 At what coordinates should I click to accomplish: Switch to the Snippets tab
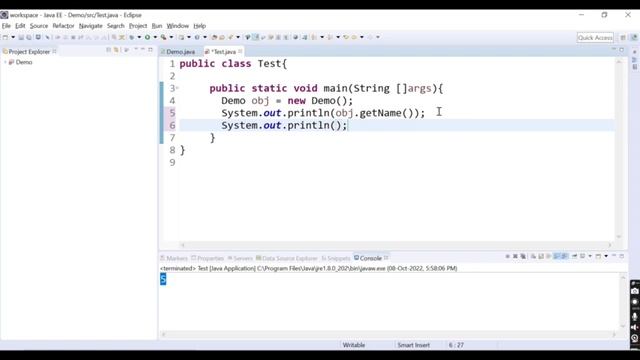tap(336, 258)
